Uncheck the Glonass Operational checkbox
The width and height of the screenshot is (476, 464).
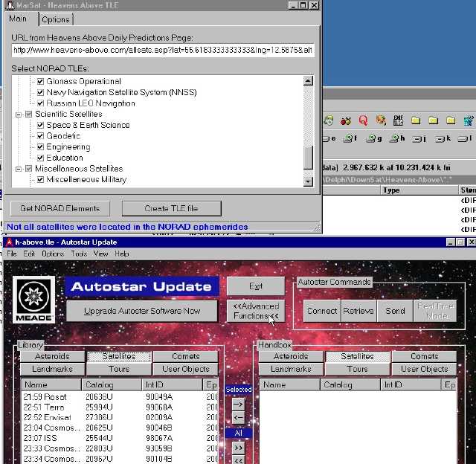coord(40,81)
